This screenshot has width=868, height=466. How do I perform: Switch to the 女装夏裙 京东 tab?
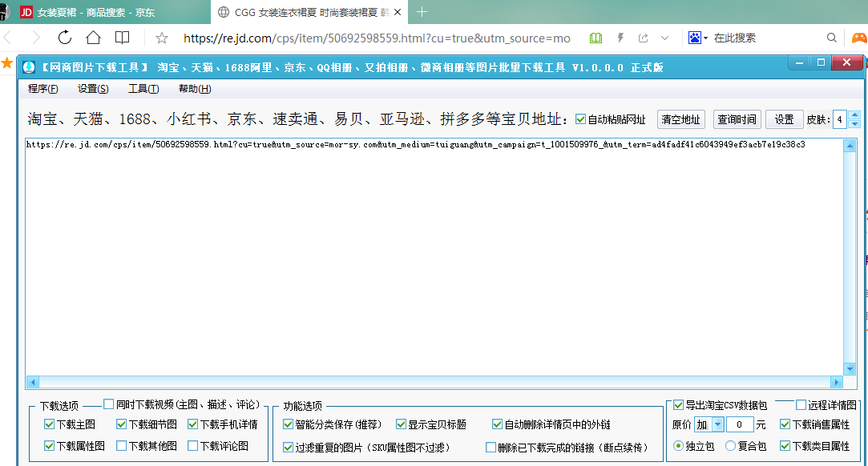(x=105, y=12)
